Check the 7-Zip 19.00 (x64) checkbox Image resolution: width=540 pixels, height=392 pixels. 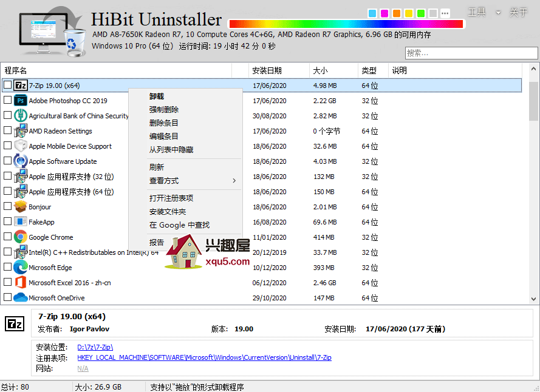coord(7,85)
